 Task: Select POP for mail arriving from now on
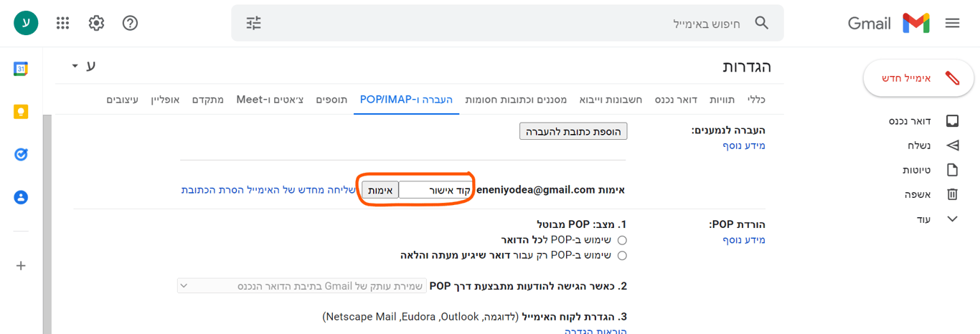click(x=622, y=255)
